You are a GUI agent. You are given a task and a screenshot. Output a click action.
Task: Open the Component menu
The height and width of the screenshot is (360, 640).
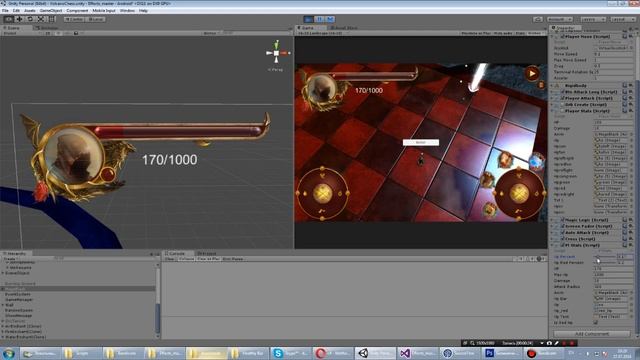(77, 11)
